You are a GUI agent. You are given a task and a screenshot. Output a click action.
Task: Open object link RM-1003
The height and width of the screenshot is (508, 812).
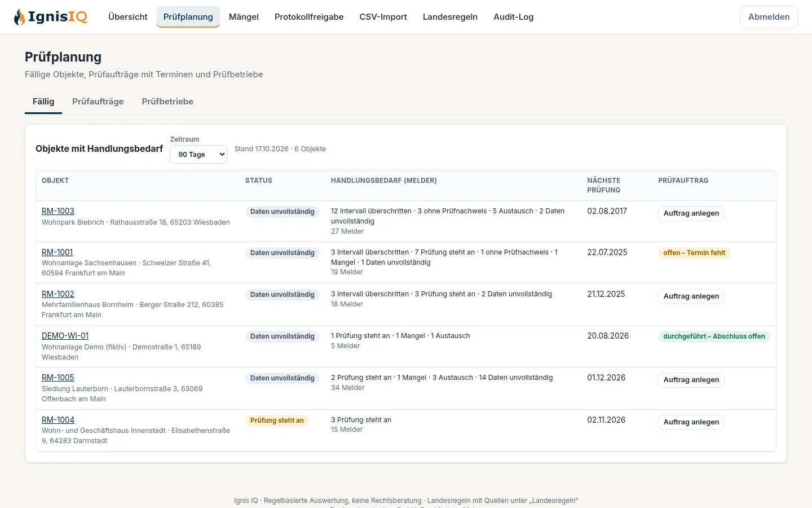(58, 211)
